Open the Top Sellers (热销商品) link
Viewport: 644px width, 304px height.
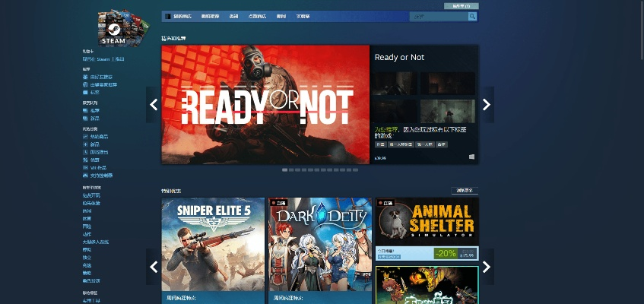click(x=100, y=136)
